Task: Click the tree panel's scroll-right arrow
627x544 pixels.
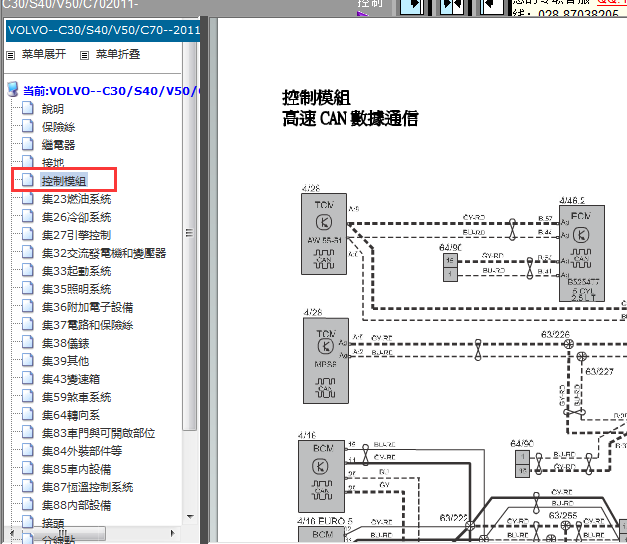Action: pos(173,533)
